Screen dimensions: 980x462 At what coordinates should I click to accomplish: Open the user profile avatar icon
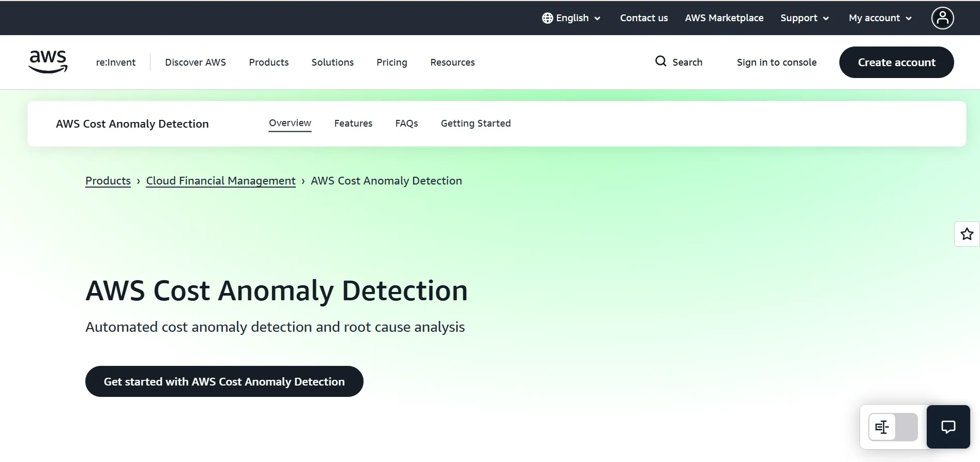coord(942,18)
